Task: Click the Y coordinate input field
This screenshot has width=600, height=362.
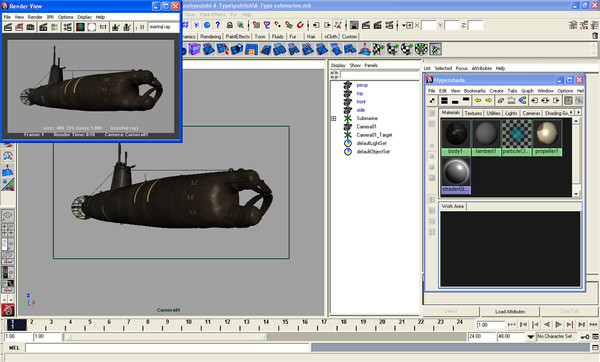Action: [452, 25]
